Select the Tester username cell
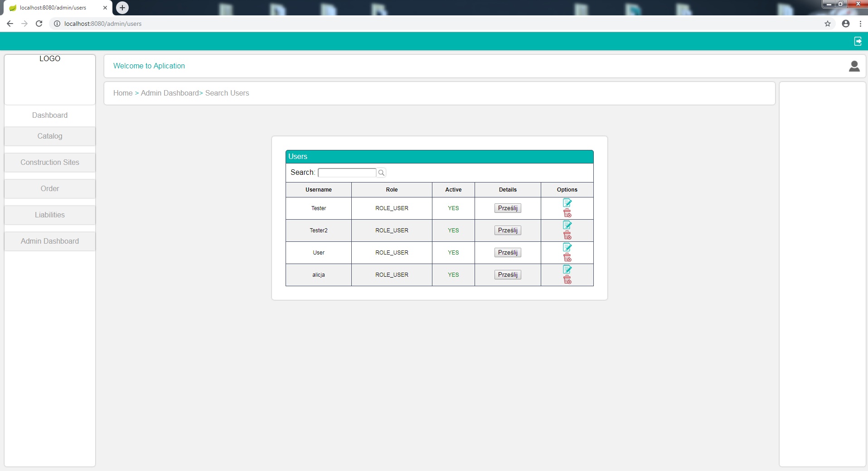This screenshot has height=471, width=868. tap(319, 208)
